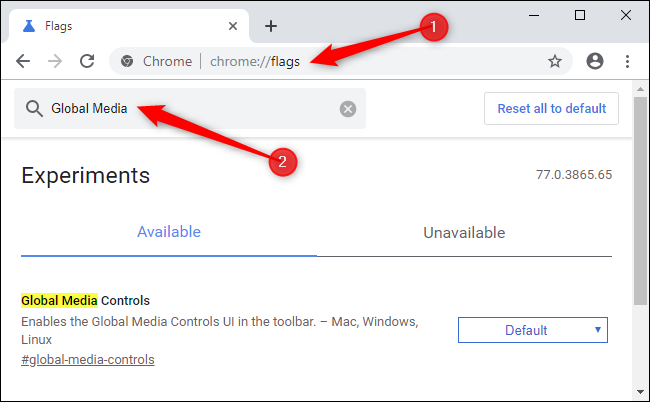Select the Flags tab

(x=129, y=26)
